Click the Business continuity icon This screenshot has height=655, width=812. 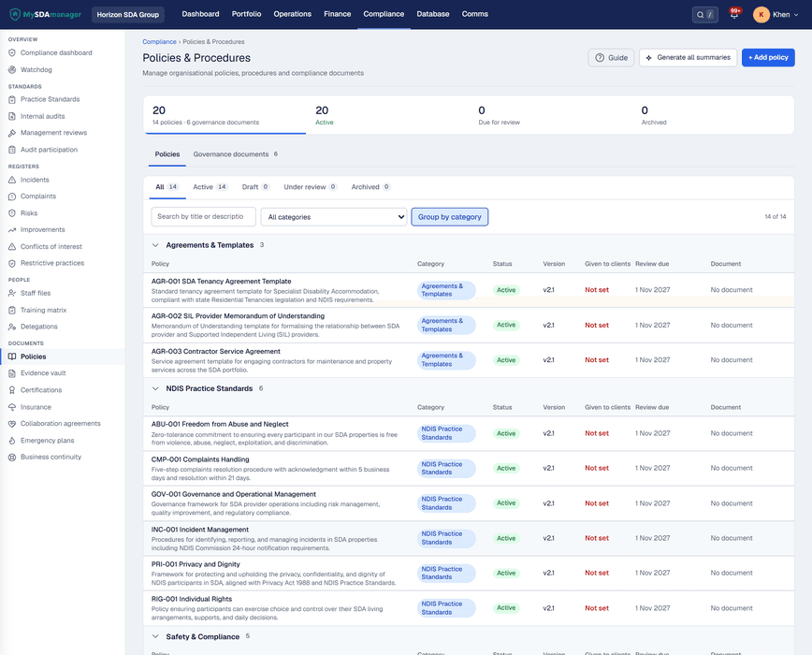12,458
